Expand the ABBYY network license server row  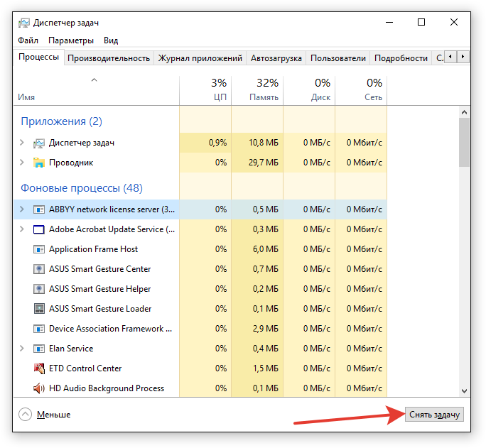(x=22, y=209)
